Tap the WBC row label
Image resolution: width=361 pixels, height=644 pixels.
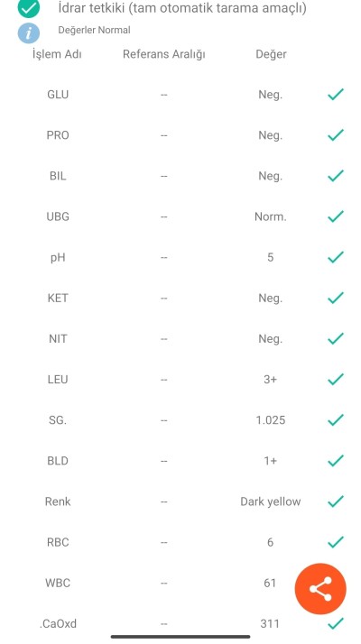tap(58, 583)
